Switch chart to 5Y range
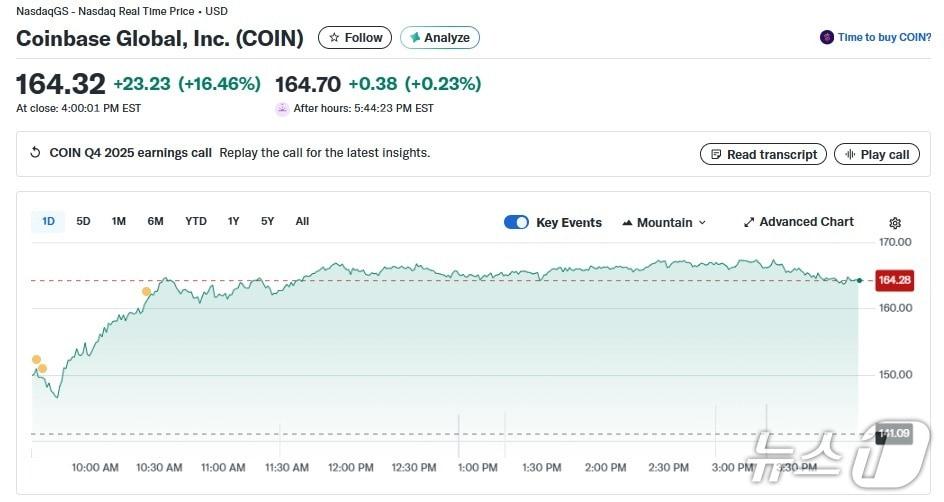The image size is (944, 502). tap(267, 221)
